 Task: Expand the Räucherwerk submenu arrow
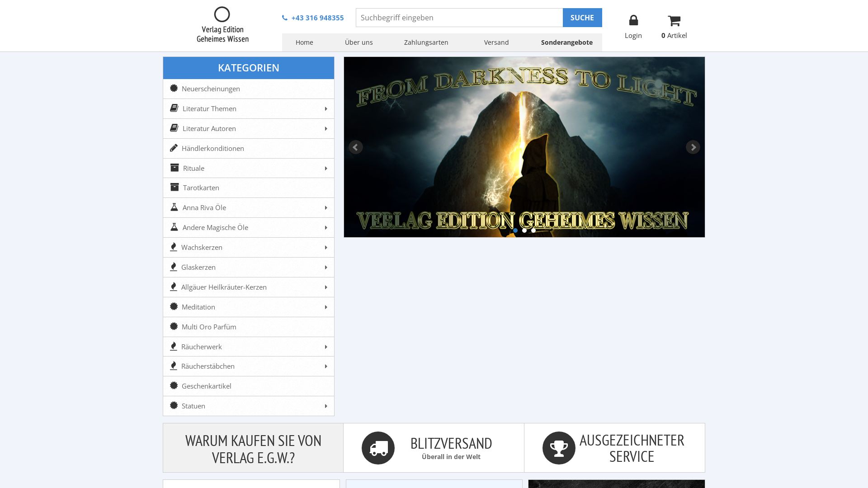pos(326,347)
